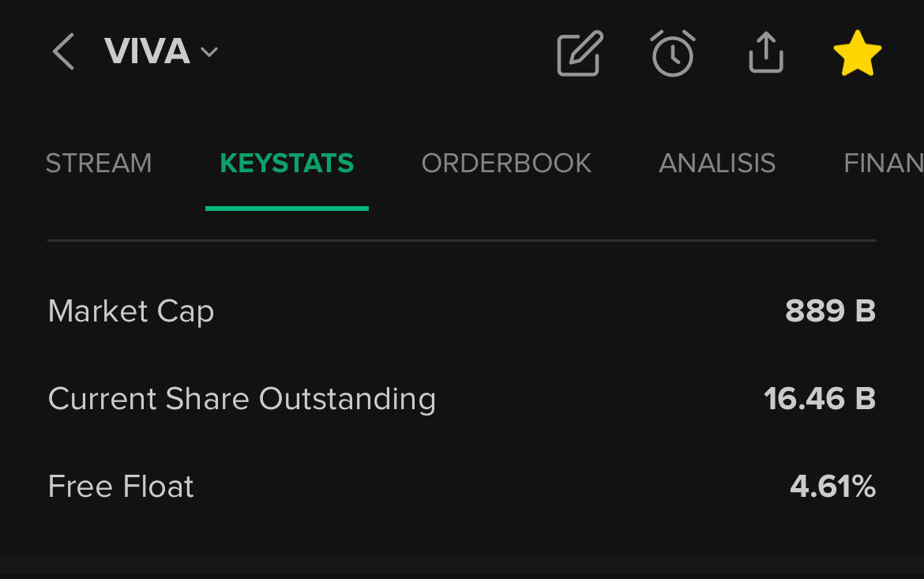924x579 pixels.
Task: Click the green underline below KEYSTATS
Action: click(287, 209)
